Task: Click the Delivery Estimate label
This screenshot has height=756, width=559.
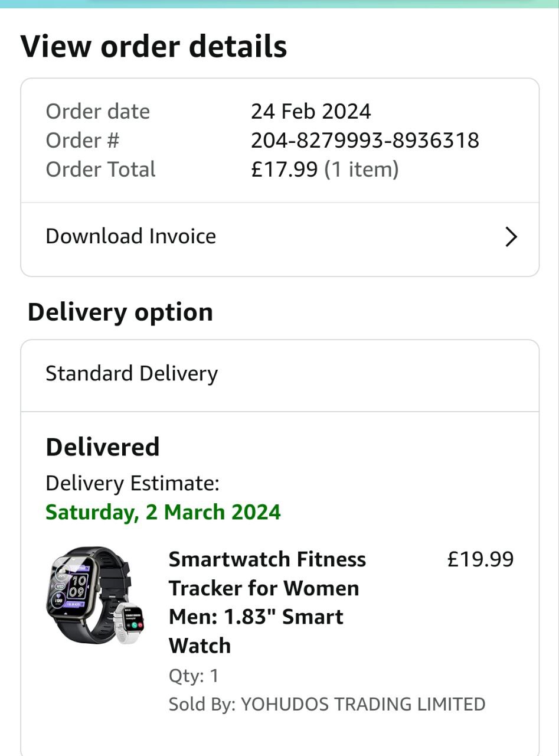Action: pos(132,483)
